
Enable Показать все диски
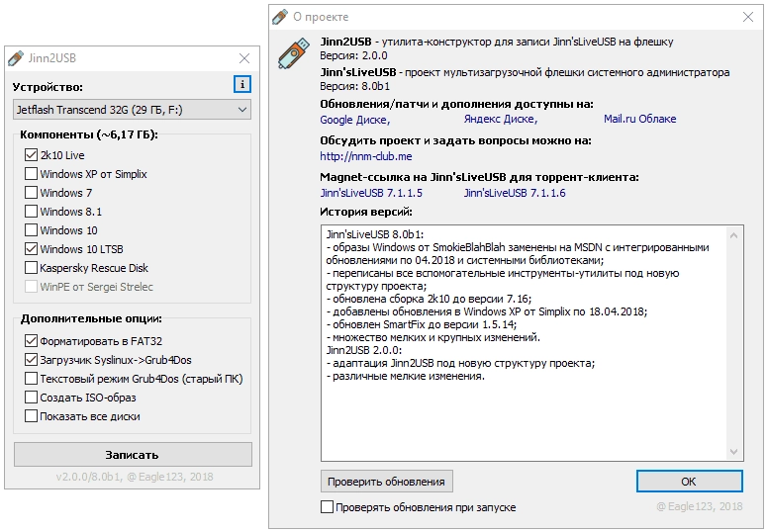click(x=31, y=416)
